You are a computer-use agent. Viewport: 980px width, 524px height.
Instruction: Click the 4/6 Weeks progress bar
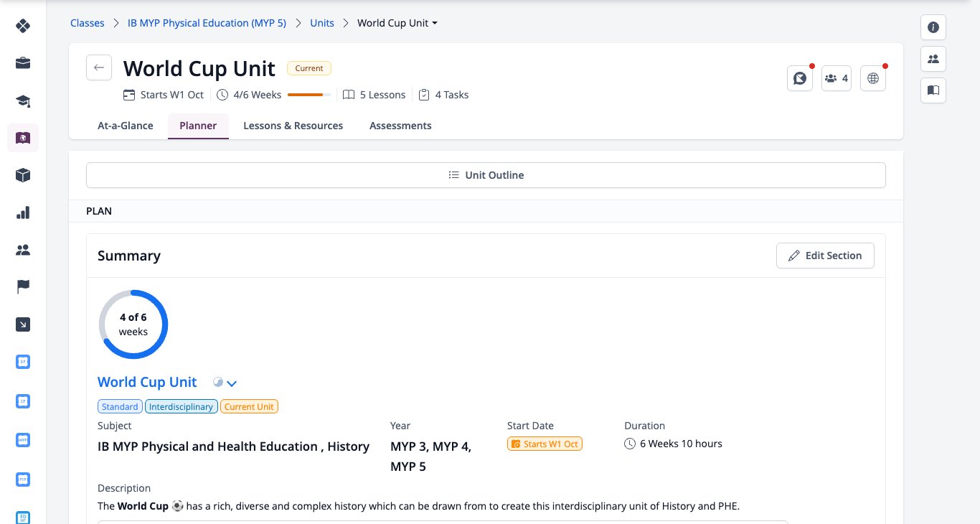pos(309,95)
